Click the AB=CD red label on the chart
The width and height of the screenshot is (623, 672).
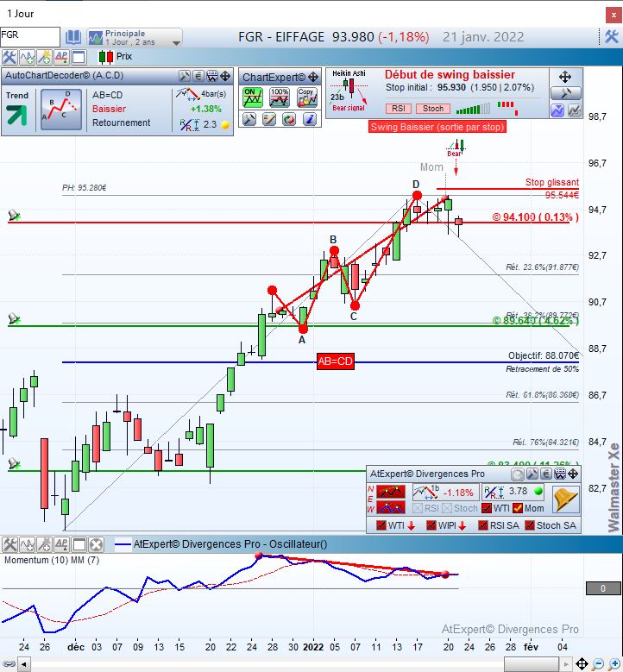(x=336, y=361)
